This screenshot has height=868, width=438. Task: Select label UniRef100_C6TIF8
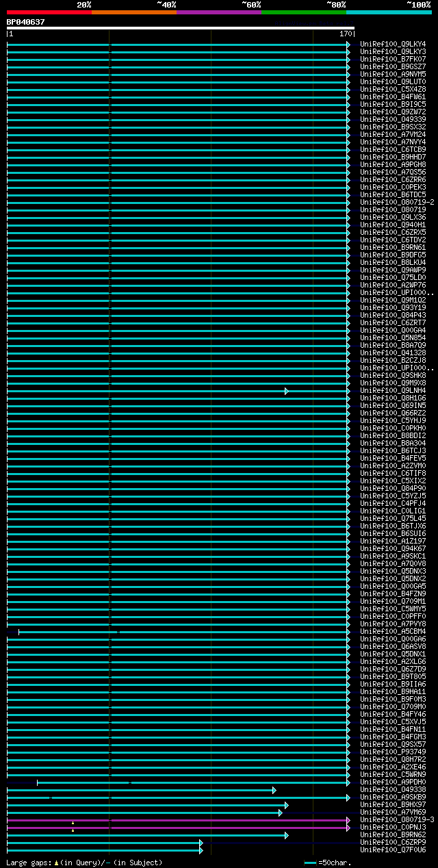click(393, 474)
